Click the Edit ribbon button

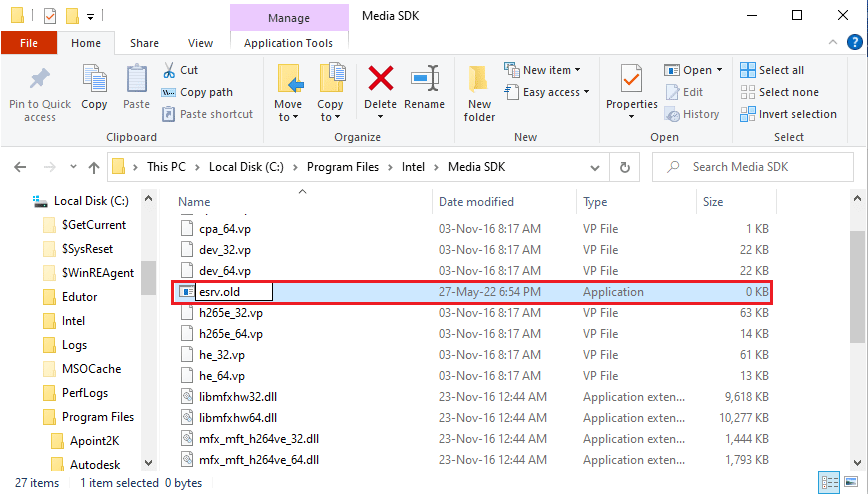pos(684,92)
